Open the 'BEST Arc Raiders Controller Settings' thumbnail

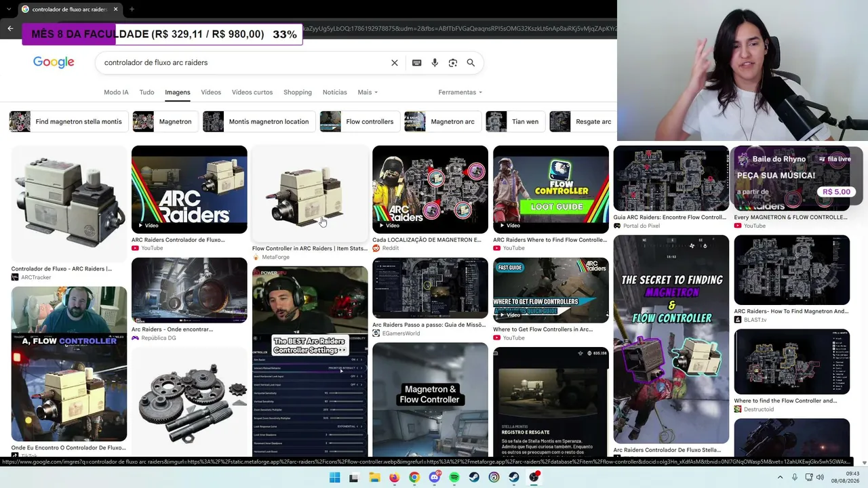pos(310,361)
